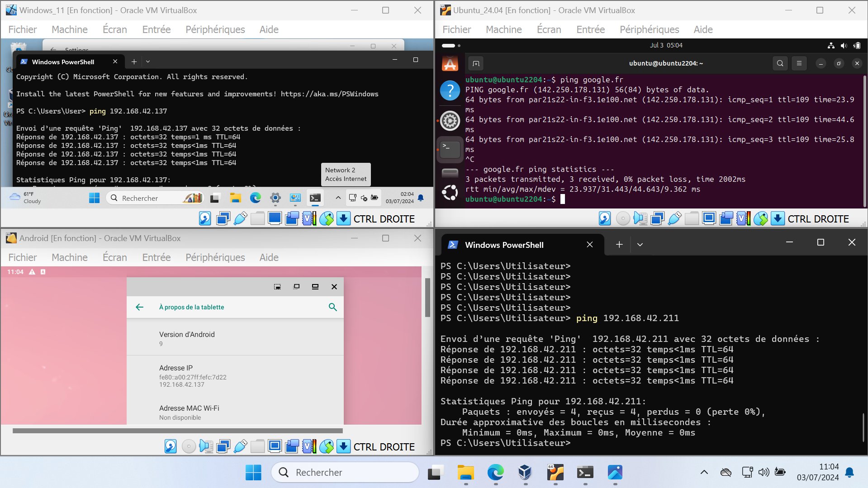Screen dimensions: 868x488
Task: Click guest Settings gear in Windows 11 taskbar
Action: coord(275,198)
